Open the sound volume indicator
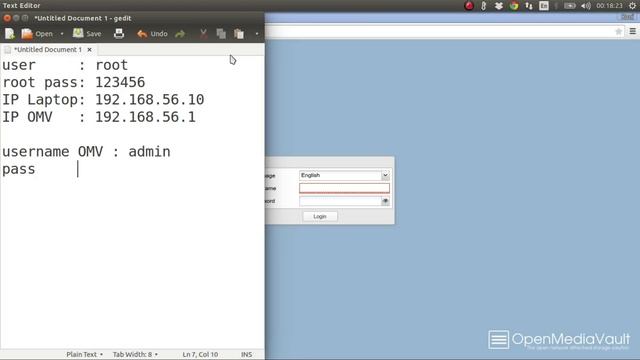Viewport: 640px width, 360px height. pyautogui.click(x=586, y=6)
